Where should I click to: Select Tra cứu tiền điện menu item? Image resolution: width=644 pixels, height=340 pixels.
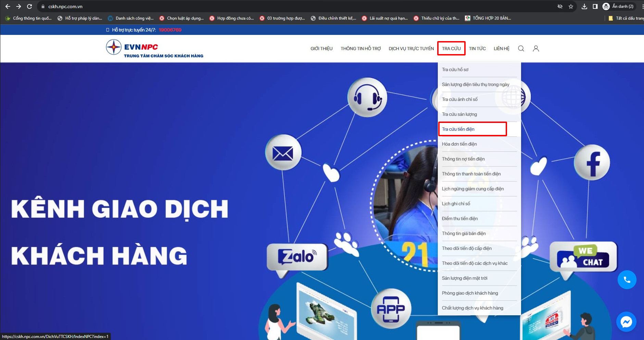(458, 129)
